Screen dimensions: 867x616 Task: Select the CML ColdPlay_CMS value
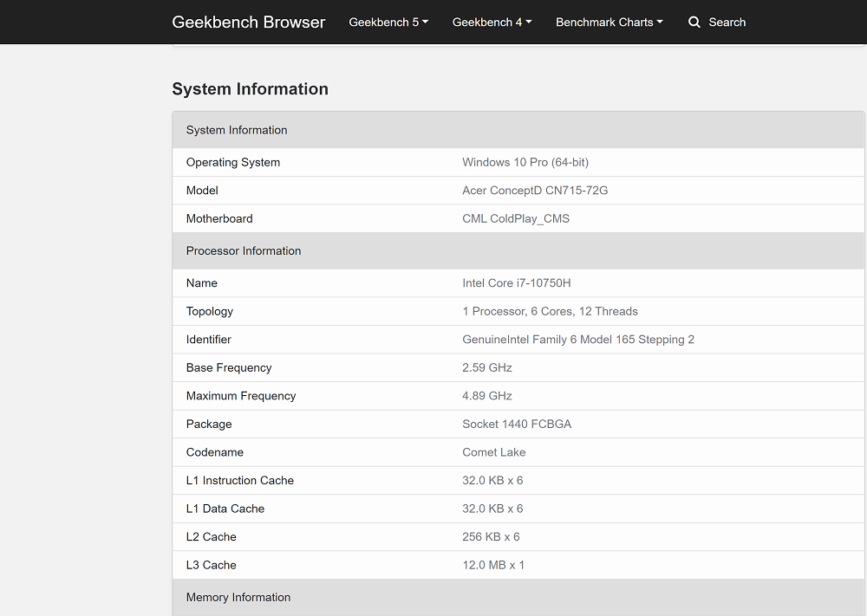click(x=515, y=219)
